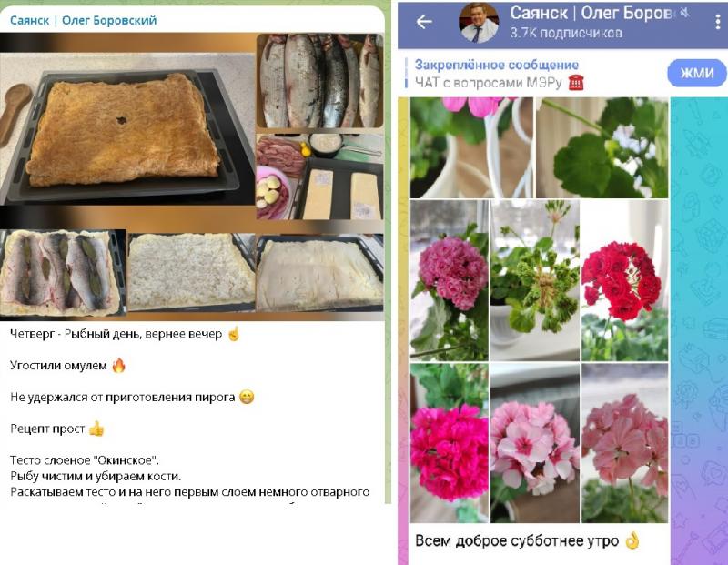This screenshot has height=565, width=728.
Task: Open the bright magenta geranium photo
Action: [450, 443]
